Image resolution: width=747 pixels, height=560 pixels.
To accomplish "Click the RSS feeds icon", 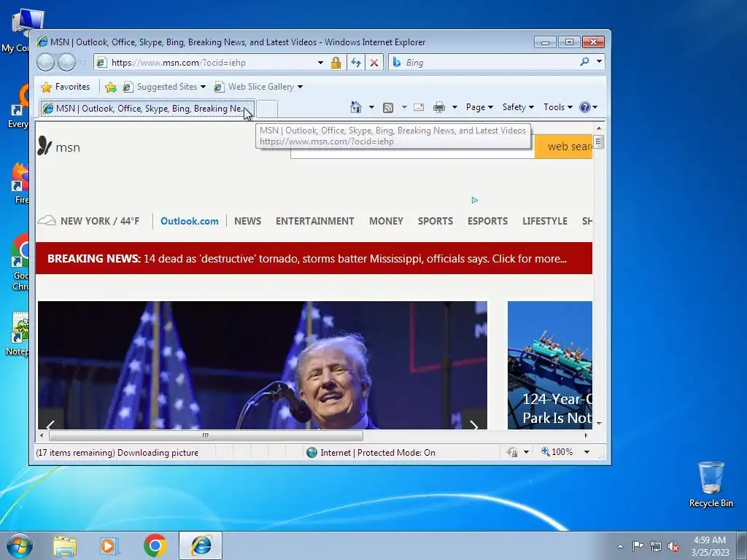I will [388, 108].
